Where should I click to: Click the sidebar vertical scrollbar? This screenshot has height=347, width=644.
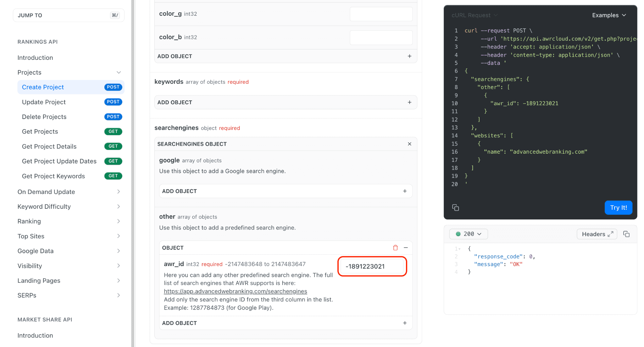coord(133,173)
